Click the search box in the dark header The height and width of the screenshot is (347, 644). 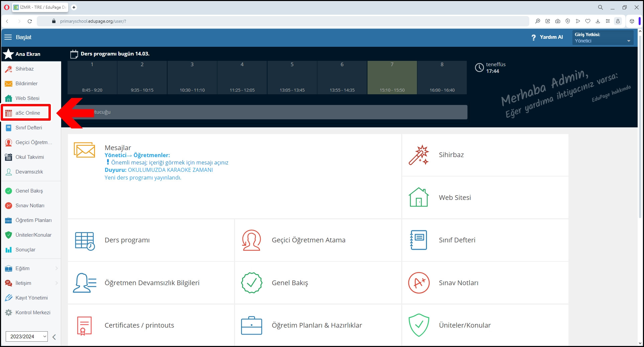(267, 112)
